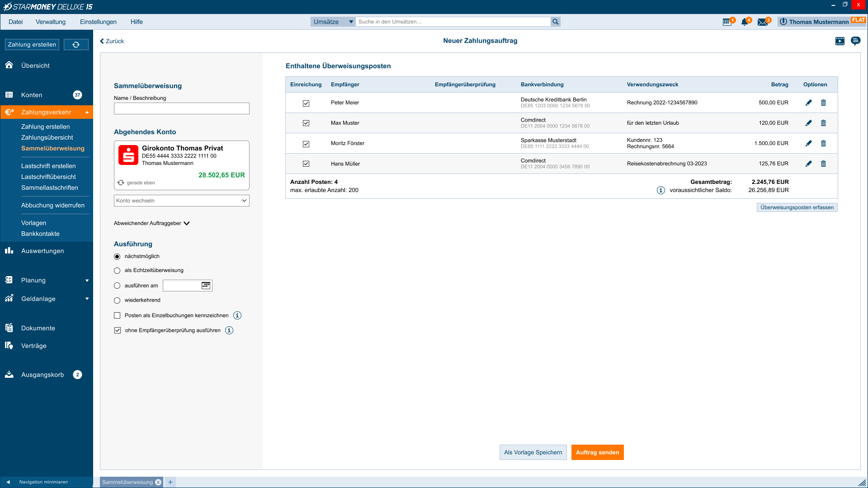Click the Auftrag senden button

(x=597, y=452)
